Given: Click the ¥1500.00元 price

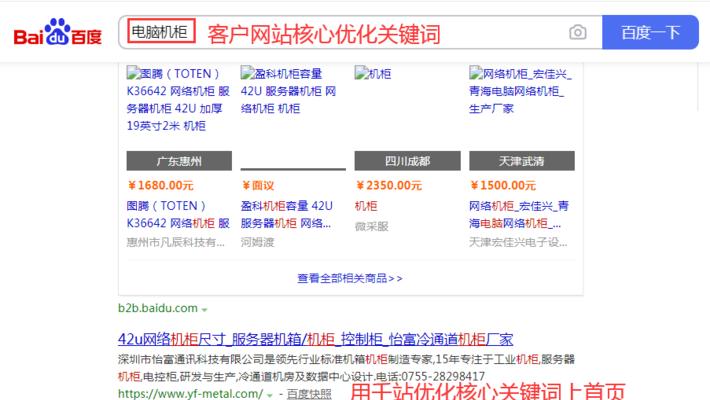Looking at the screenshot, I should [x=503, y=185].
